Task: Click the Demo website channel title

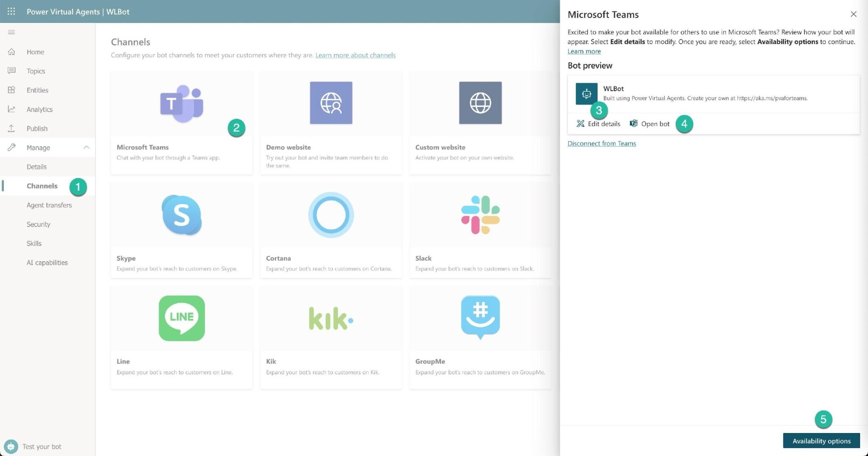Action: (288, 147)
